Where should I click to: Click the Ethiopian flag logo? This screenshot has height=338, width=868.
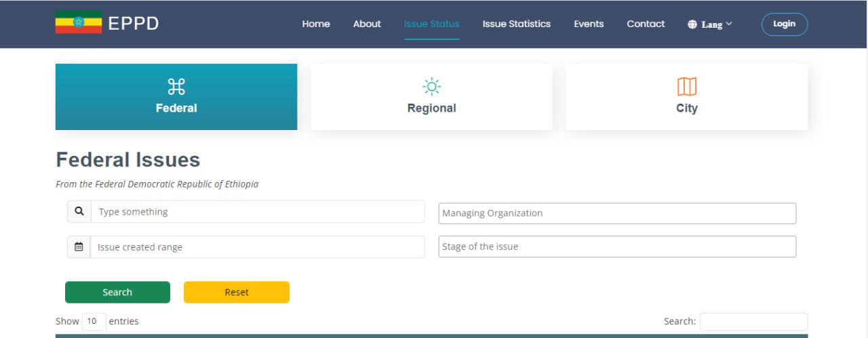coord(79,22)
